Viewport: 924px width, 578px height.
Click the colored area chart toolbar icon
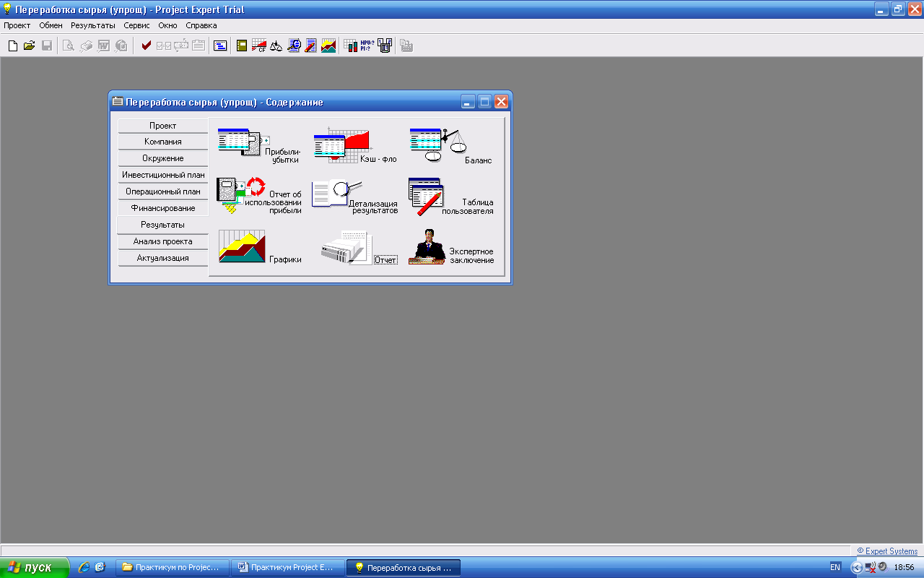point(328,46)
